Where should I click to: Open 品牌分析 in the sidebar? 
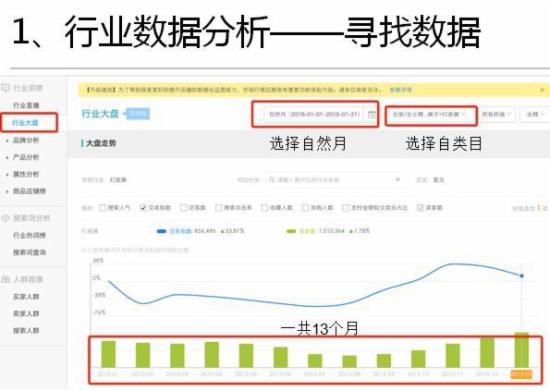click(x=26, y=140)
